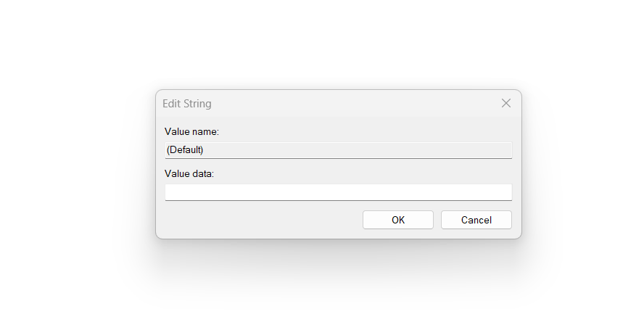Close the Edit String dialog
644x325 pixels.
point(506,103)
